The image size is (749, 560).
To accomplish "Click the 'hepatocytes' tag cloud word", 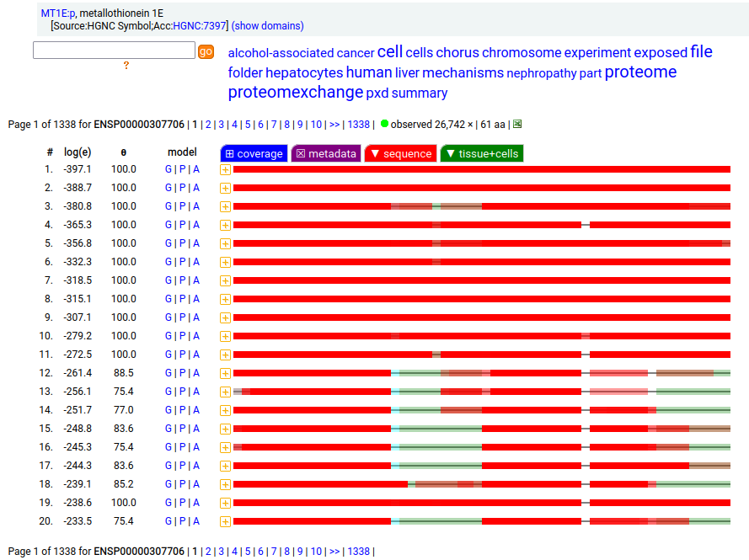I will [304, 72].
